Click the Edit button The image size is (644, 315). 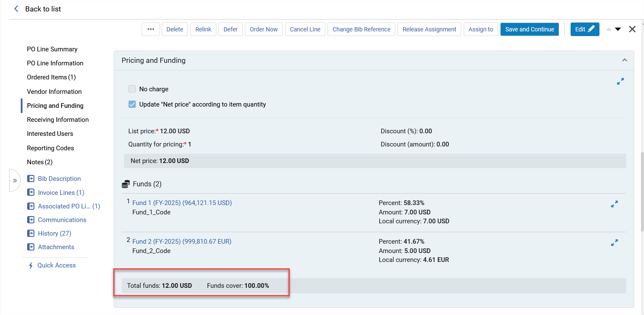pyautogui.click(x=585, y=29)
